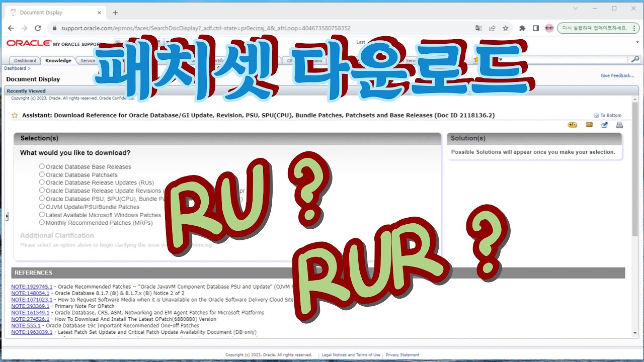Open the Knowledge tab
Viewport: 644px width, 362px height.
58,61
